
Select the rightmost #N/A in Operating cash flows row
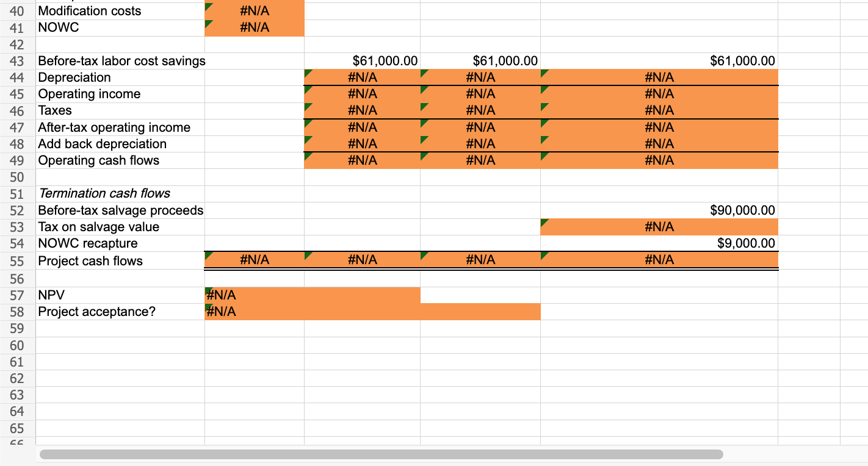(x=659, y=160)
